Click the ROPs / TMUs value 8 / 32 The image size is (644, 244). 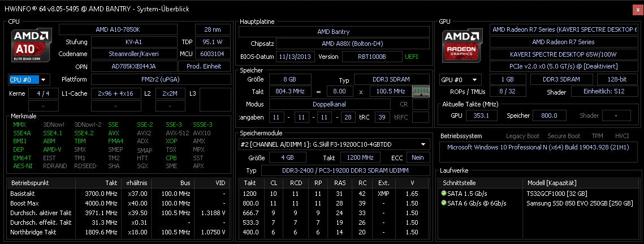[x=508, y=91]
